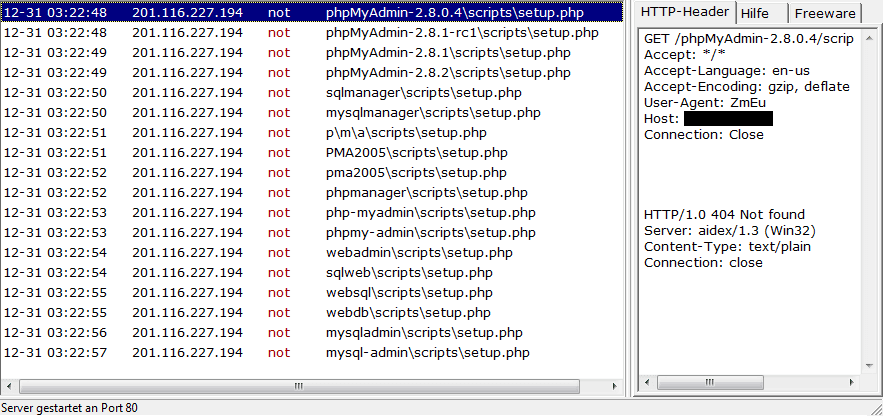Viewport: 883px width, 416px height.
Task: Click the Accept-Encoding: gzip, deflate line
Action: click(x=747, y=87)
